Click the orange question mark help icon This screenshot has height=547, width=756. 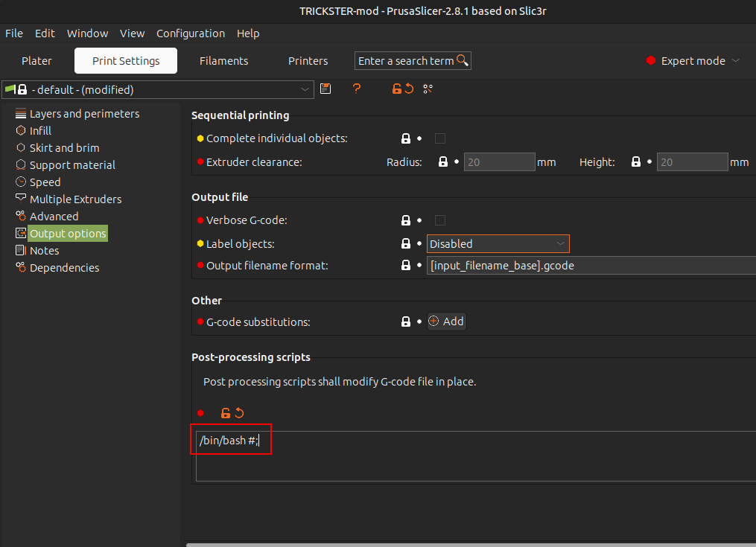(x=357, y=89)
